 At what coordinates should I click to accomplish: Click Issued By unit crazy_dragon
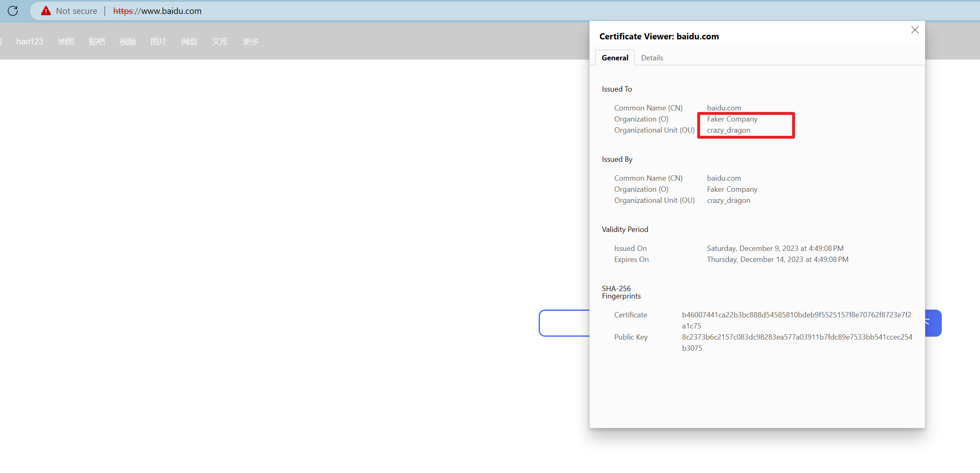[729, 200]
